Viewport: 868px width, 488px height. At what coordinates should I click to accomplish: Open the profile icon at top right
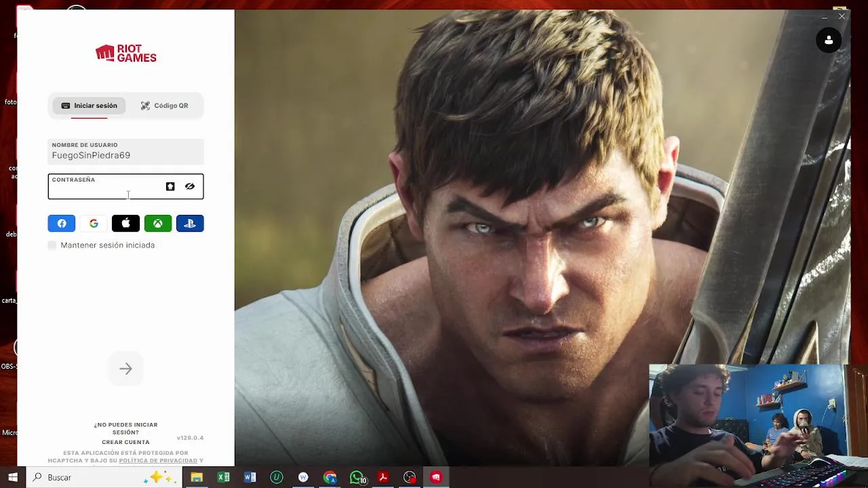(829, 41)
